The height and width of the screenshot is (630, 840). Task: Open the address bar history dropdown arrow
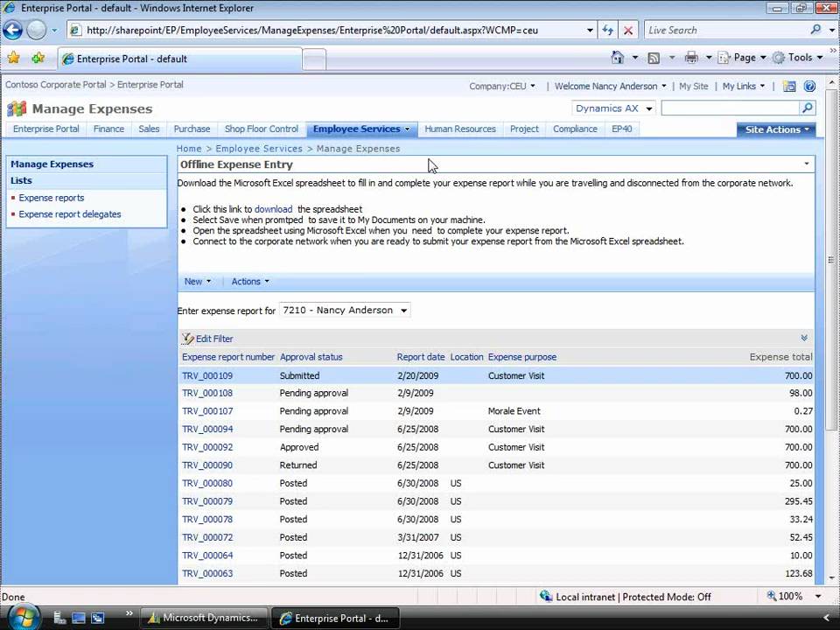pos(589,30)
